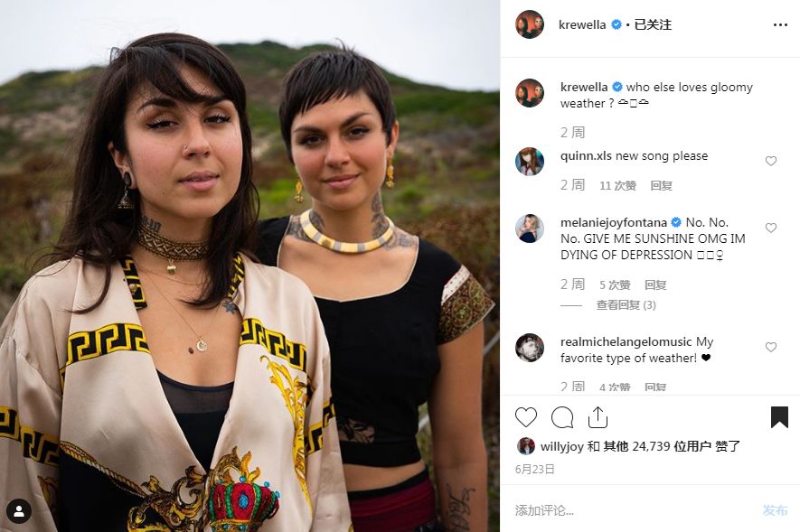The width and height of the screenshot is (800, 532).
Task: Like the quinn.xls comment
Action: (771, 161)
